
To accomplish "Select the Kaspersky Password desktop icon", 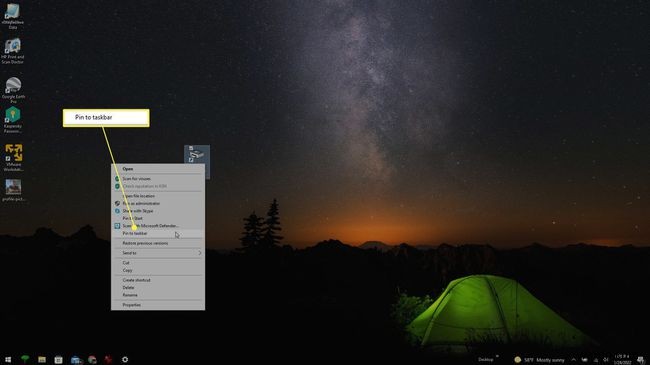I will click(13, 120).
